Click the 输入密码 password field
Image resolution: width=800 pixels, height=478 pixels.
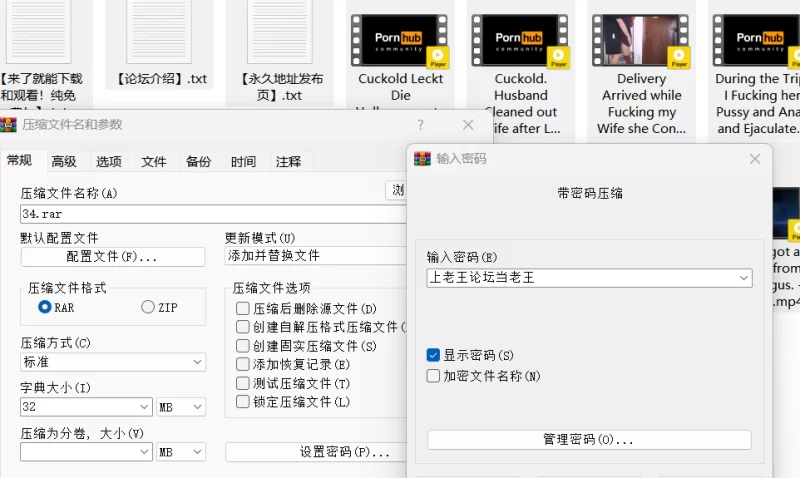point(589,278)
